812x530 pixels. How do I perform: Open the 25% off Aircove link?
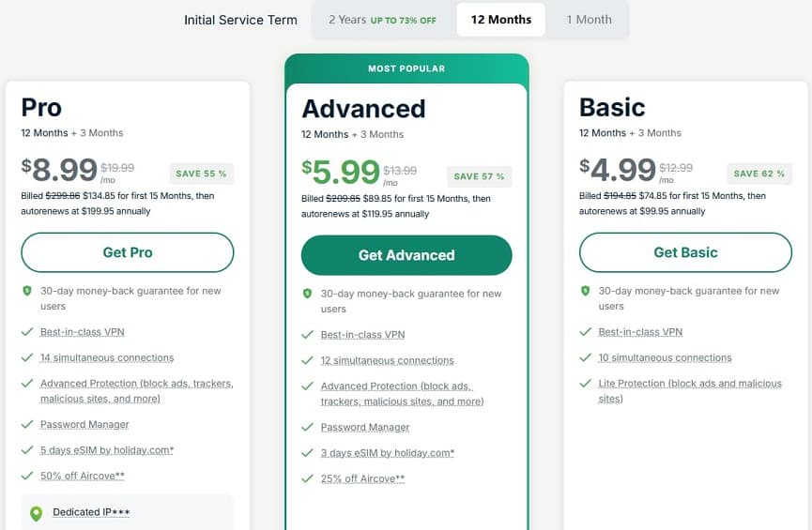[363, 478]
